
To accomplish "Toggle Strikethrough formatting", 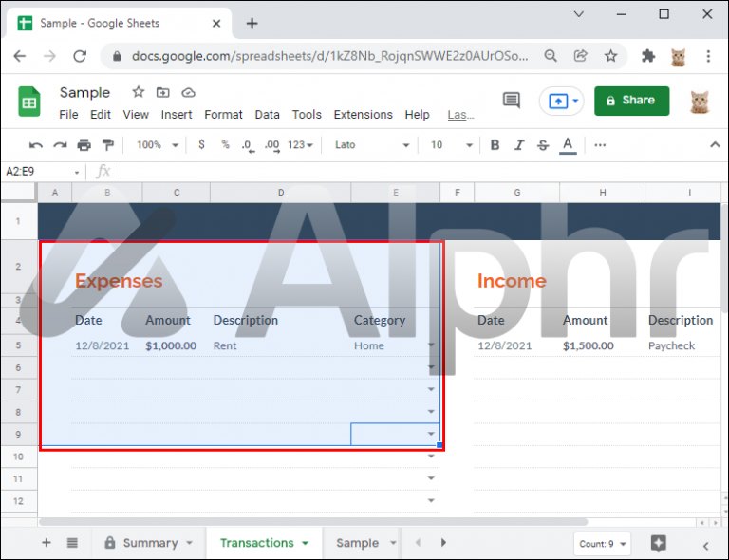I will pos(543,145).
